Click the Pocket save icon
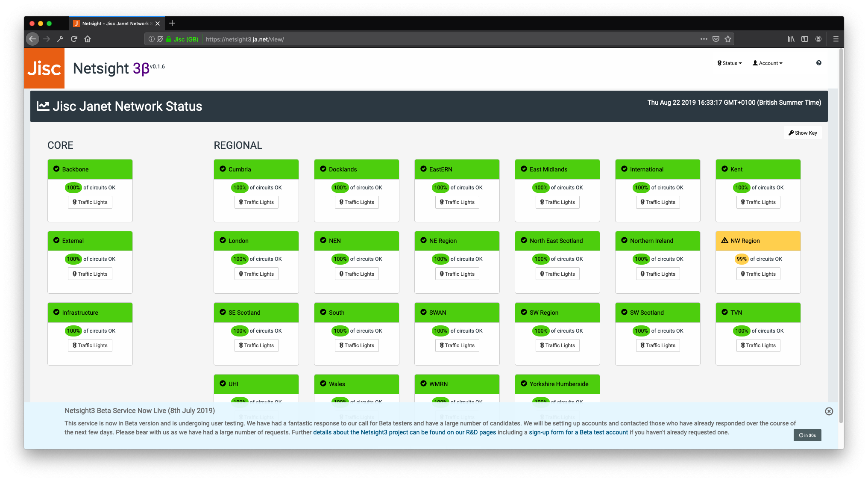The width and height of the screenshot is (868, 481). (716, 39)
